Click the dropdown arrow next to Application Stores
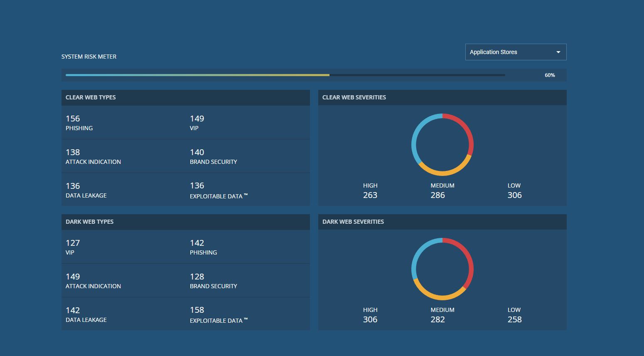The image size is (644, 356). click(x=558, y=52)
